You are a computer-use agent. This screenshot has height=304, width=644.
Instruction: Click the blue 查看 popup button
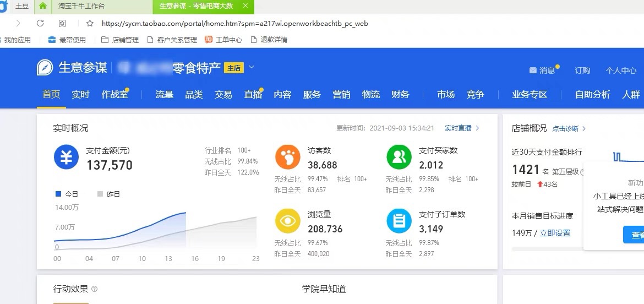point(634,235)
